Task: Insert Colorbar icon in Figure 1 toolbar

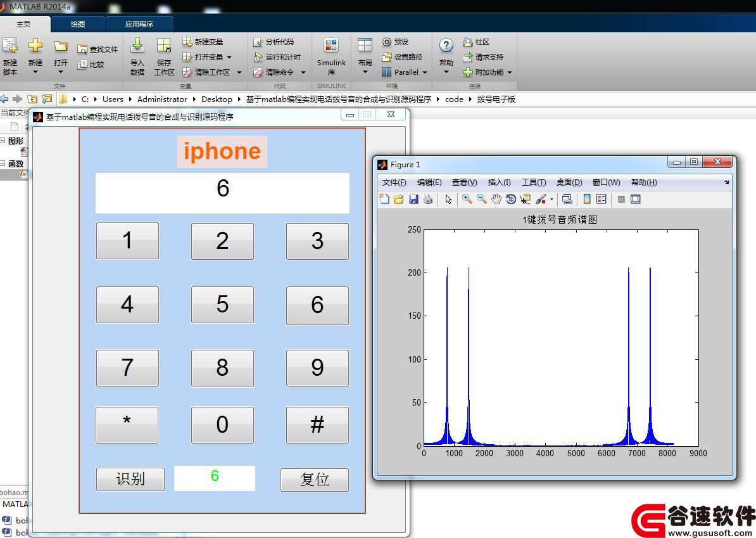Action: 587,199
